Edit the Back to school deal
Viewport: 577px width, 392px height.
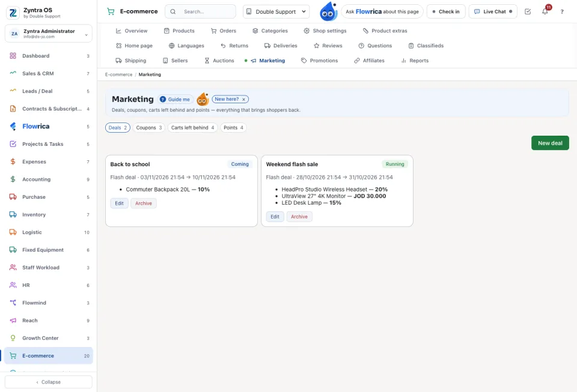pos(119,203)
